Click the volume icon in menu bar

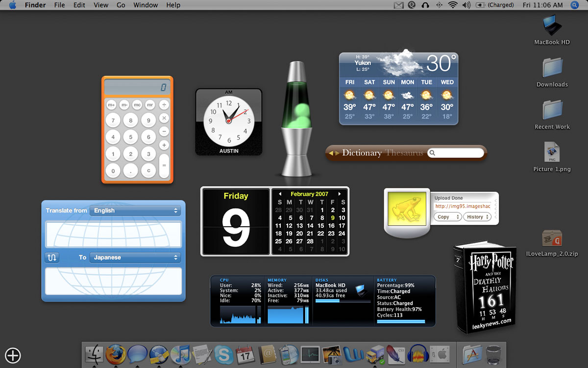pos(466,5)
